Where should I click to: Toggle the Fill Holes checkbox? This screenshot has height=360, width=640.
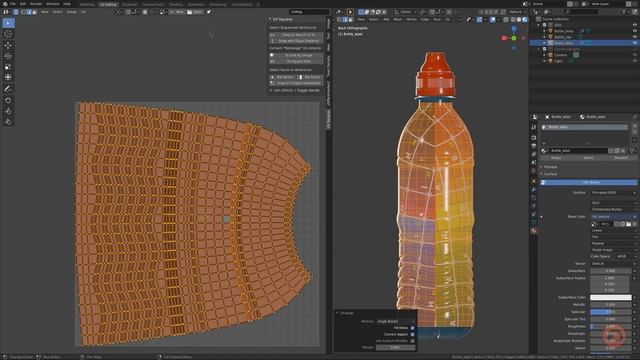click(413, 328)
